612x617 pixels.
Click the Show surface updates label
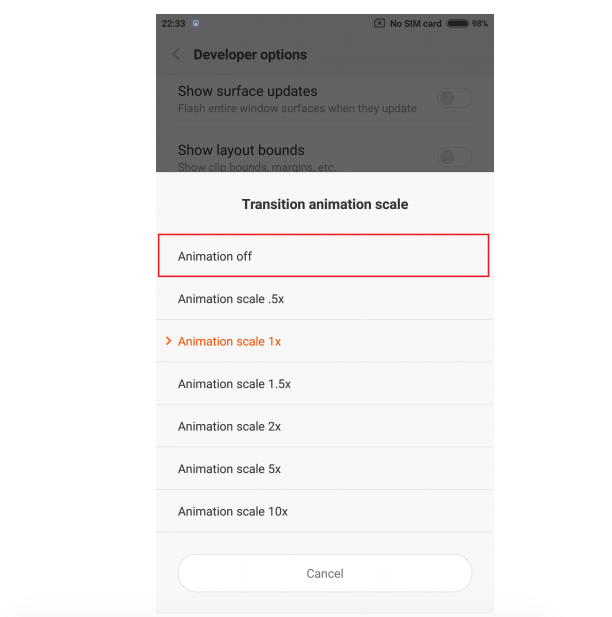pyautogui.click(x=247, y=91)
